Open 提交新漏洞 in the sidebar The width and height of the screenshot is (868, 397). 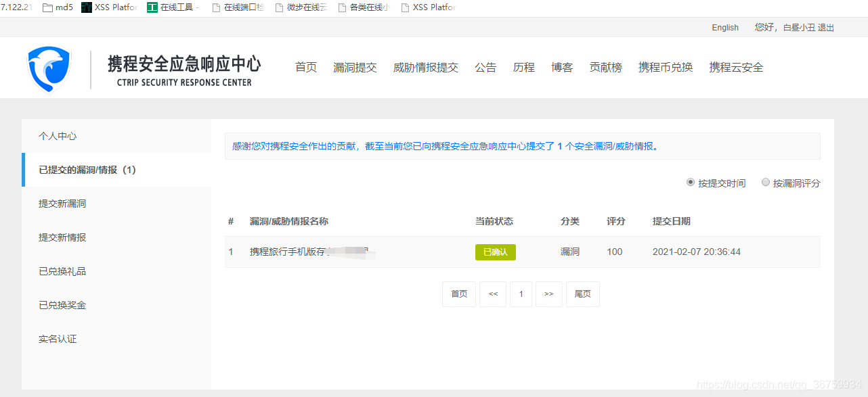click(x=116, y=204)
